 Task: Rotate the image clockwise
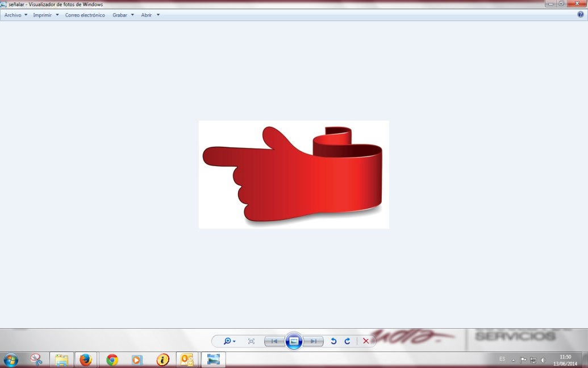pos(347,341)
